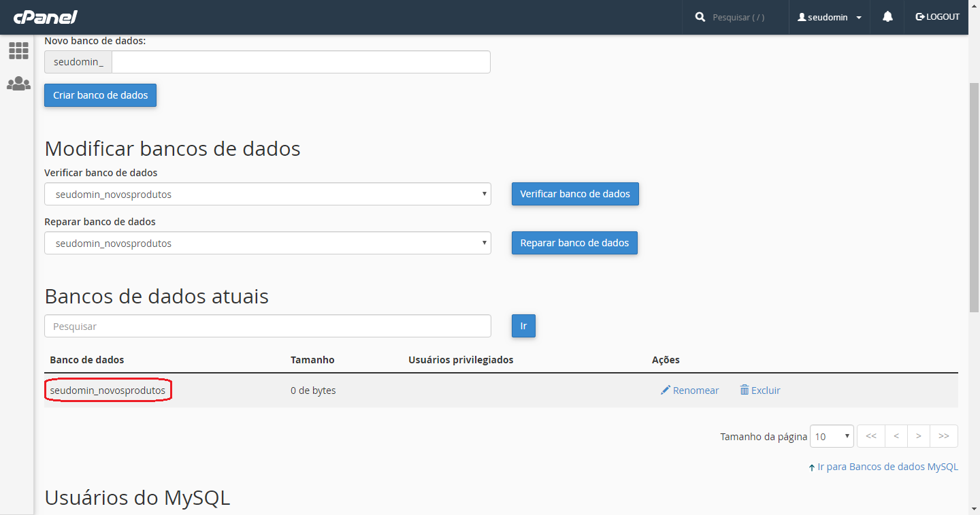Click the search magnifier icon

tap(700, 17)
